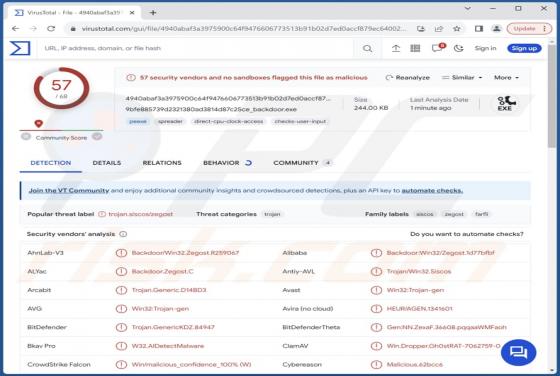Image resolution: width=560 pixels, height=376 pixels.
Task: Expand the More dropdown
Action: (x=506, y=77)
